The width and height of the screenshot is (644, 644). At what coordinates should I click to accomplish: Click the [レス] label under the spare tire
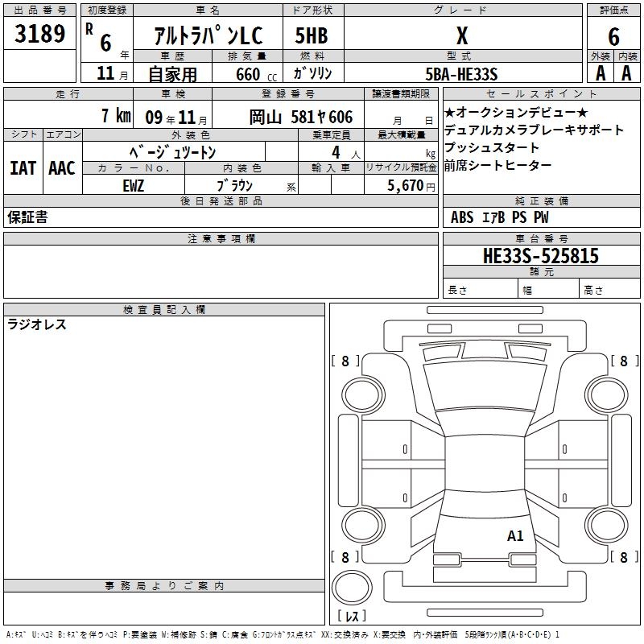pos(352,616)
